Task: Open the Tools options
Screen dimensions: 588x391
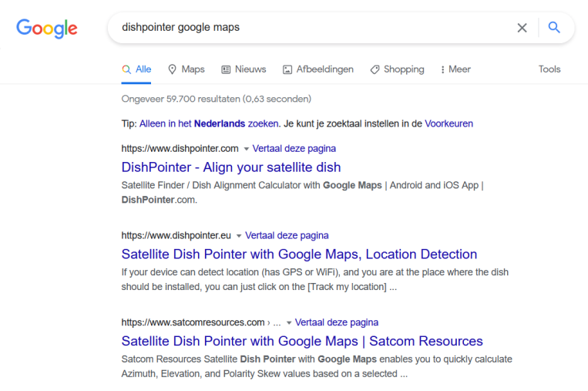Action: click(549, 69)
